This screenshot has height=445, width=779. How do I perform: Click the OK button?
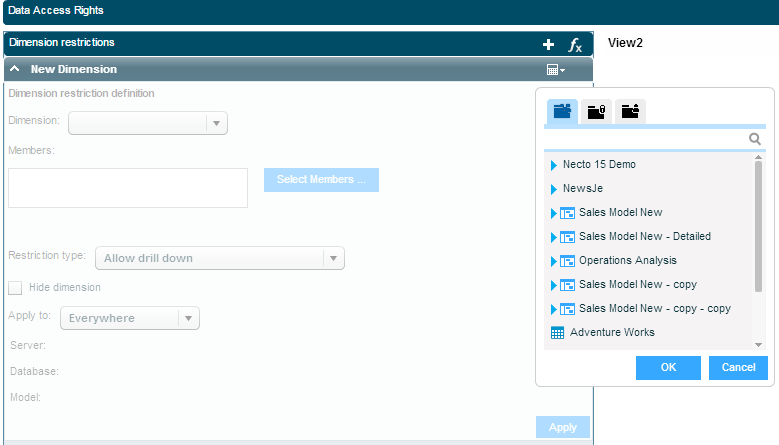click(x=668, y=367)
